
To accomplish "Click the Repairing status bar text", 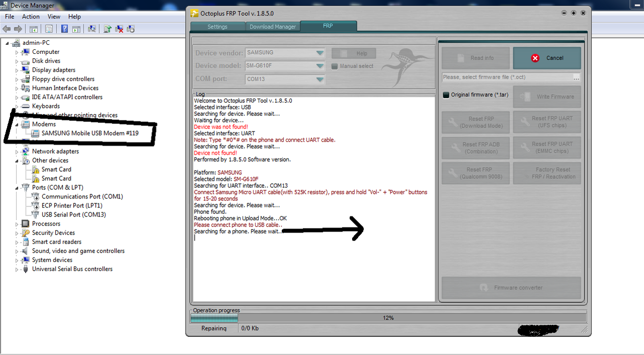I will pyautogui.click(x=214, y=328).
